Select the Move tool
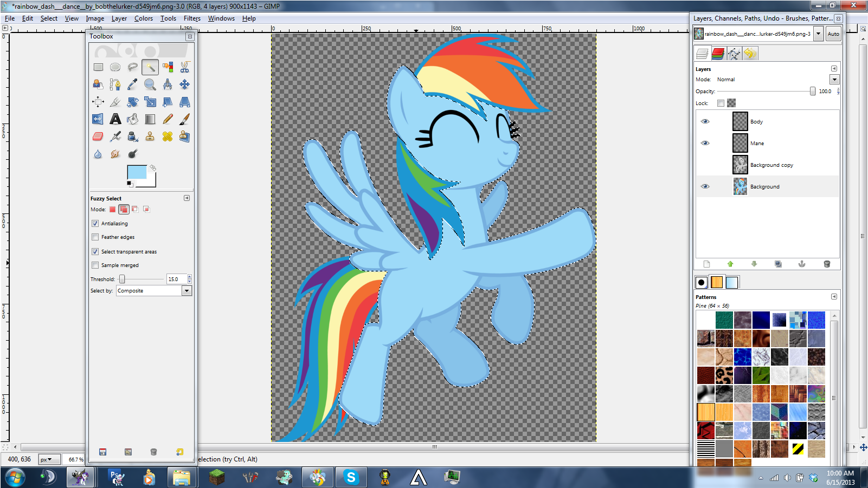The image size is (868, 488). pos(185,84)
